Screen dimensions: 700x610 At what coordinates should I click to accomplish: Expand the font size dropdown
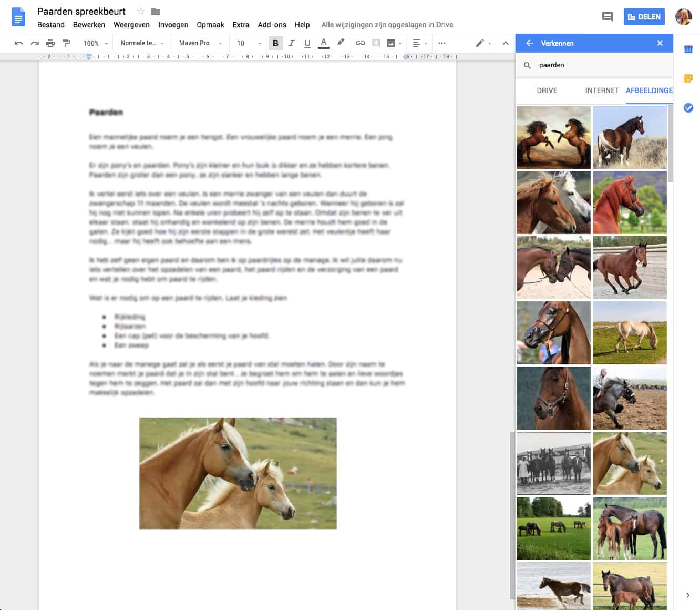point(249,43)
